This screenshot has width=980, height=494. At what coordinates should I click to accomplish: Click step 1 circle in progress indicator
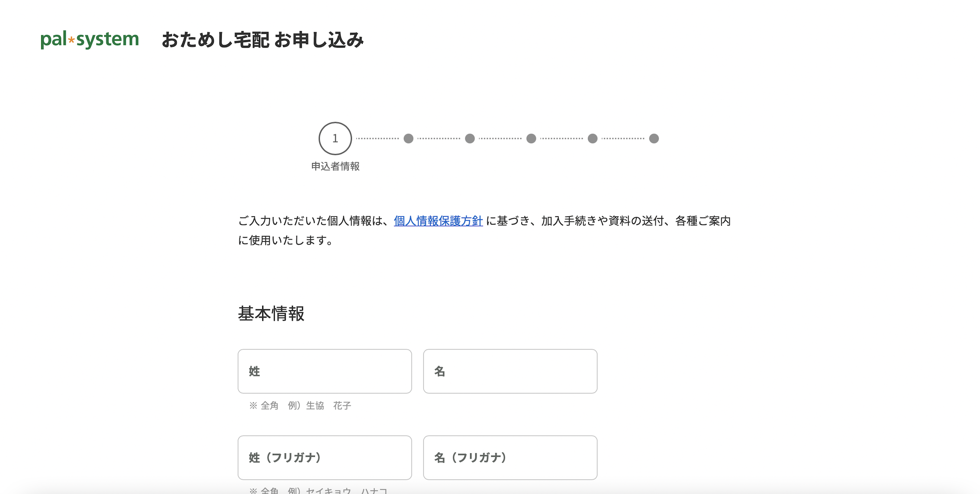tap(335, 138)
